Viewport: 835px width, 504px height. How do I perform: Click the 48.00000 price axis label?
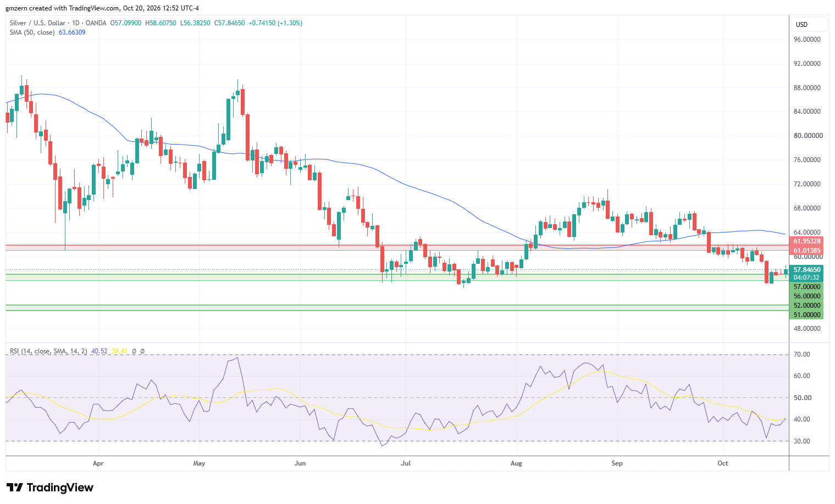807,329
